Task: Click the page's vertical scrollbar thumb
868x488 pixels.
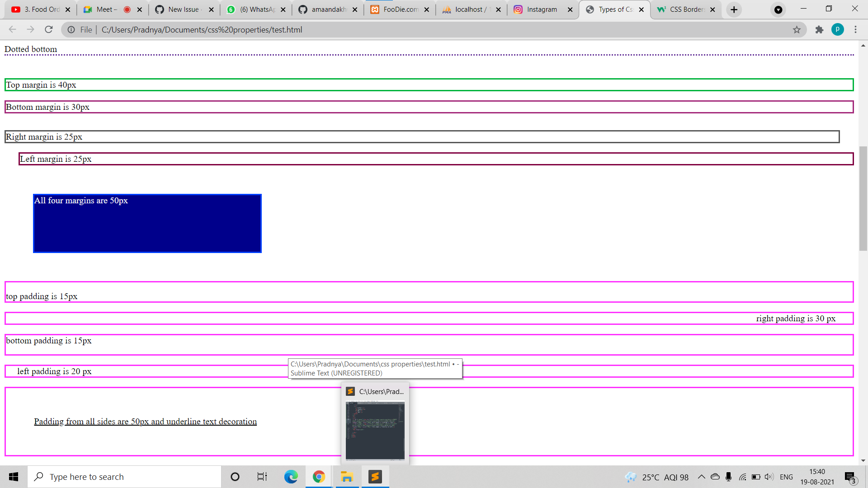Action: coord(863,198)
